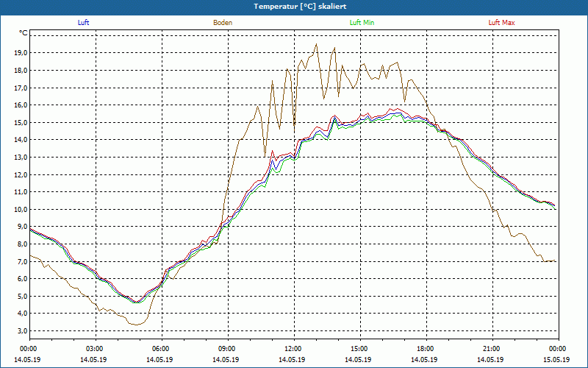588x368 pixels.
Task: Click the 13,0 y-axis value
Action: pos(21,158)
